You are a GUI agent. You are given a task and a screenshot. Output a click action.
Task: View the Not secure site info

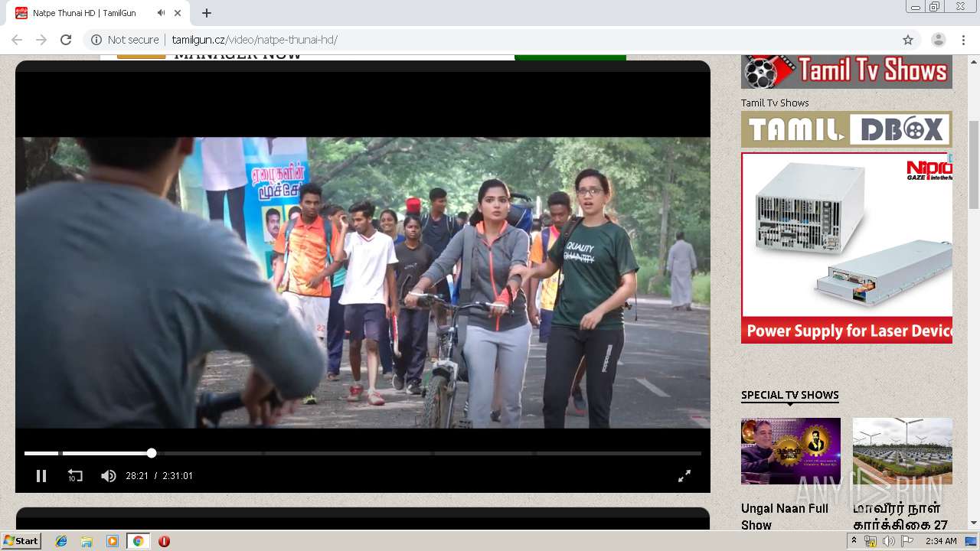[125, 40]
